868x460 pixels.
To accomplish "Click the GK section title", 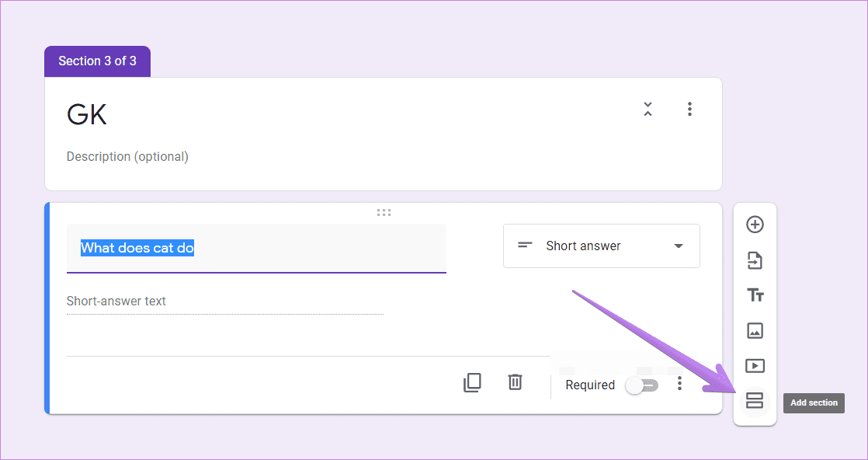I will coord(87,115).
